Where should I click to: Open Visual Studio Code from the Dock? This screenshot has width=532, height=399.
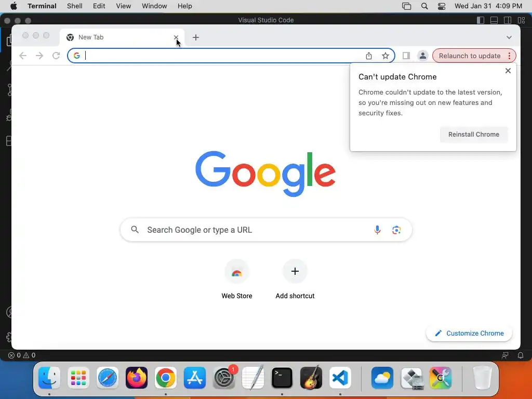point(340,378)
